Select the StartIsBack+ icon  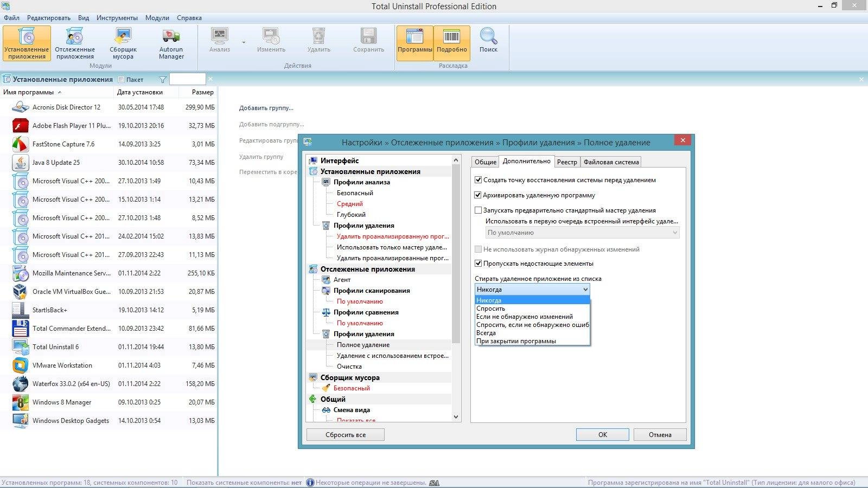pyautogui.click(x=20, y=310)
